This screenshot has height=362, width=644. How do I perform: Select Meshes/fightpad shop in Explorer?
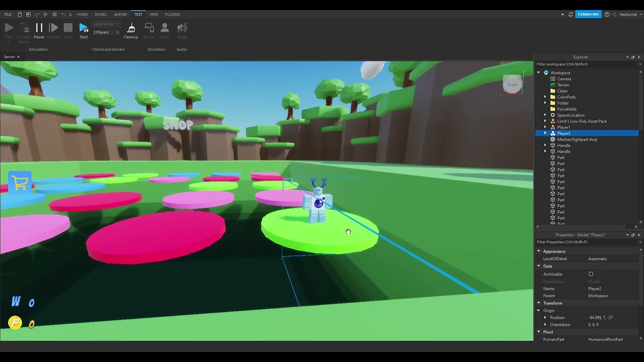click(577, 139)
